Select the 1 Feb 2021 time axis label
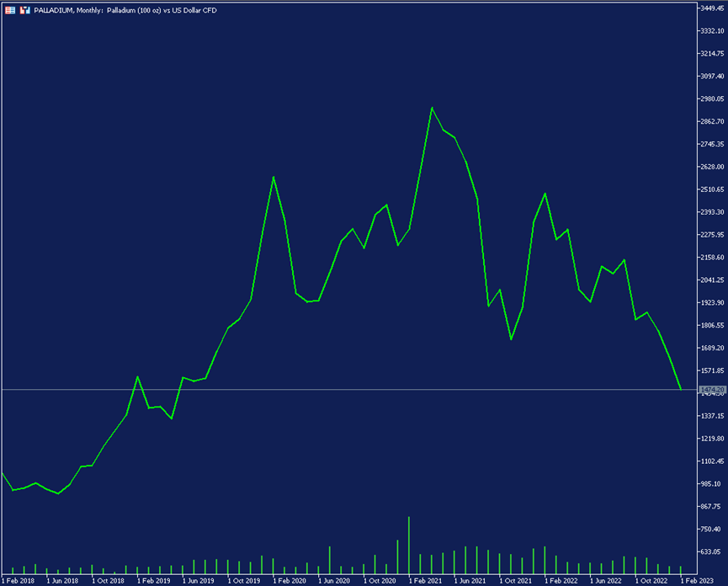Screen dimensions: 728x586 pos(425,581)
